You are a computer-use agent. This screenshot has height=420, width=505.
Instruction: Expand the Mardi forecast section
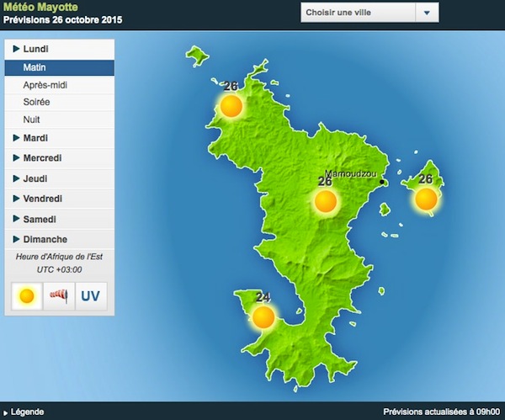coord(60,138)
